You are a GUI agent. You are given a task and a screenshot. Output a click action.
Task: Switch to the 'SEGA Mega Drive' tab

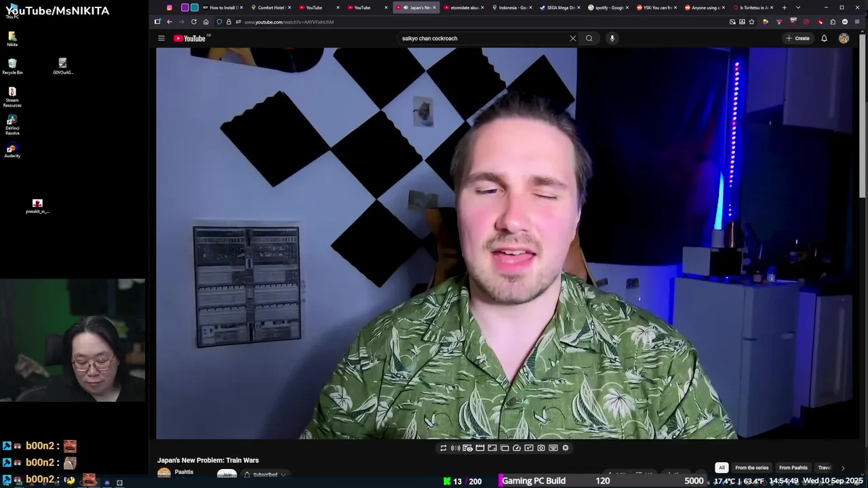point(561,7)
